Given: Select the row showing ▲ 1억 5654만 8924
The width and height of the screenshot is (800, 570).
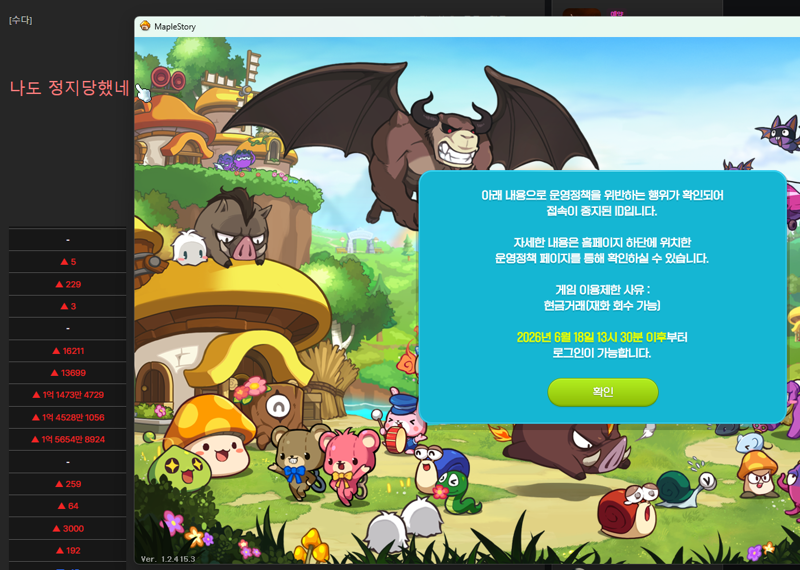Looking at the screenshot, I should pyautogui.click(x=67, y=439).
